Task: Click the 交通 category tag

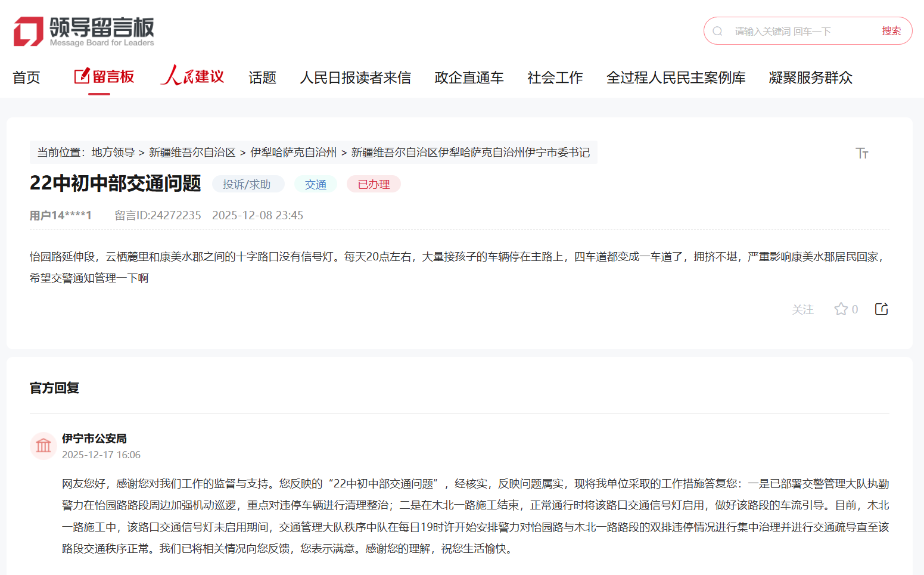Action: coord(315,185)
